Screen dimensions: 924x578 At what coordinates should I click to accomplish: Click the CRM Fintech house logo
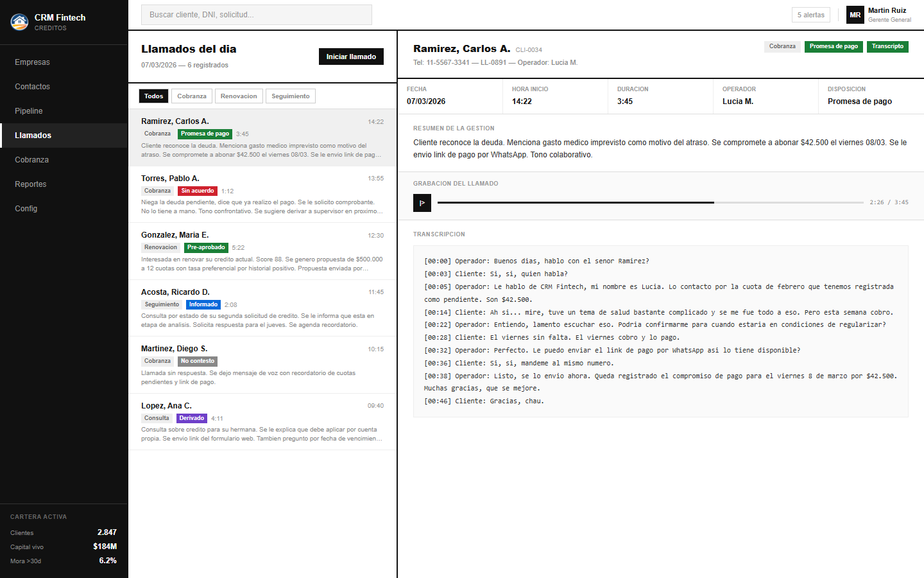point(19,22)
